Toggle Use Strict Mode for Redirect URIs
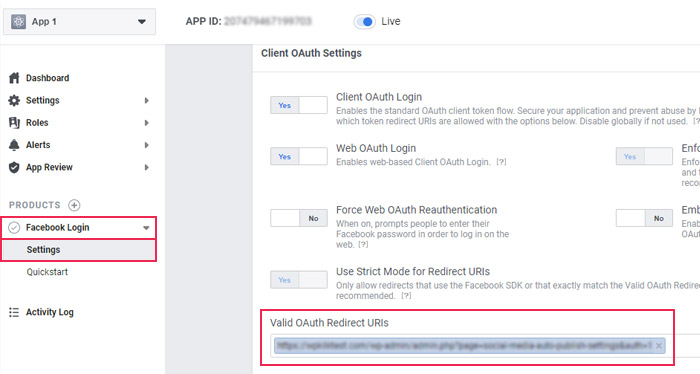Viewport: 700px width, 374px height. 299,280
